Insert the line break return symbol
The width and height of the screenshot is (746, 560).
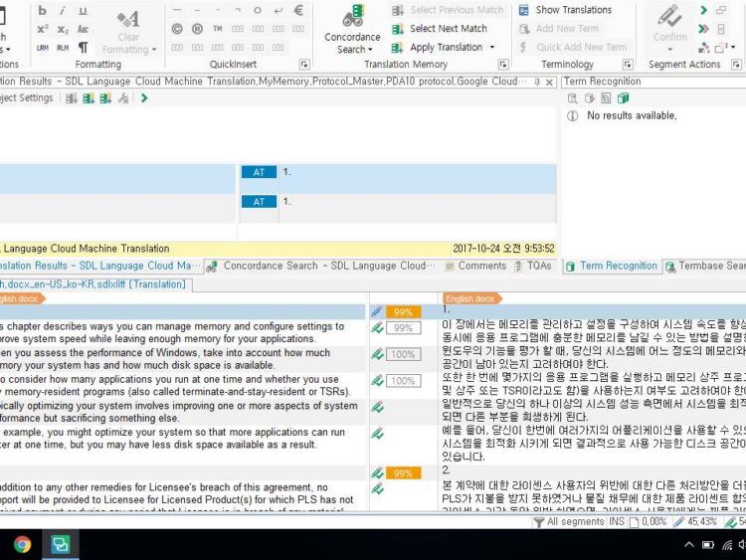pos(279,10)
